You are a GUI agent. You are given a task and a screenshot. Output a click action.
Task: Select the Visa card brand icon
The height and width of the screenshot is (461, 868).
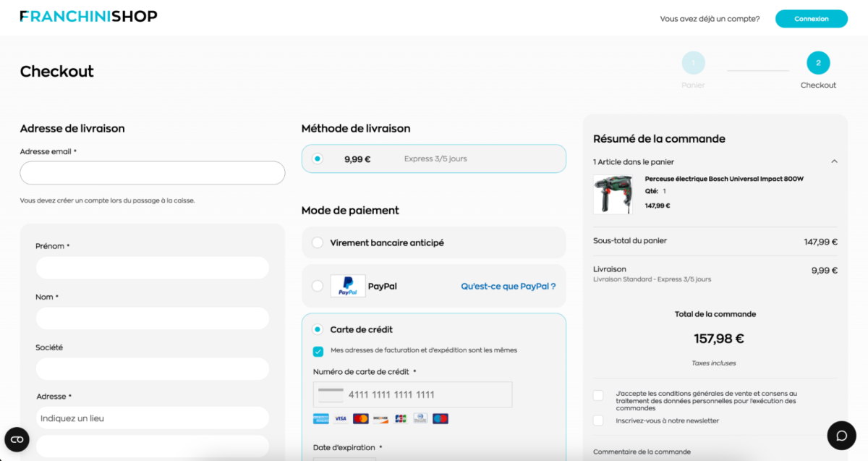coord(341,418)
